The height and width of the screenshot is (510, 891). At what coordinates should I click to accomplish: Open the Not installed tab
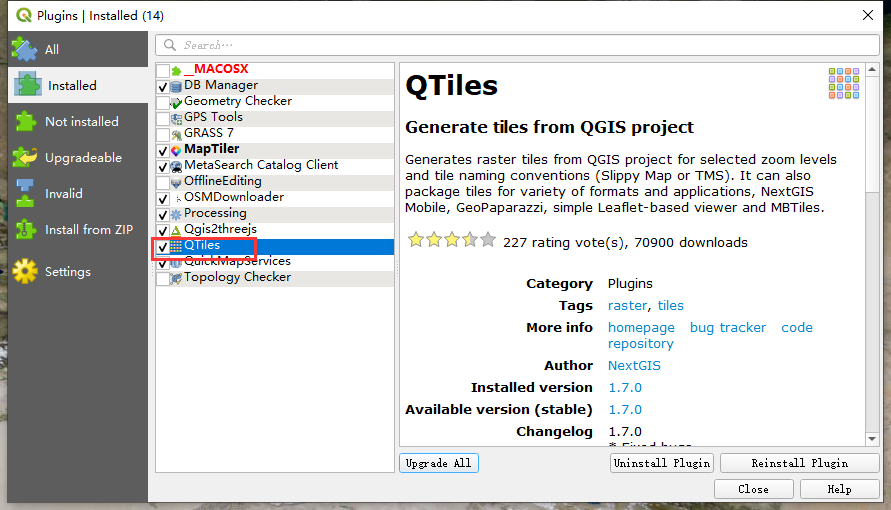[x=78, y=121]
